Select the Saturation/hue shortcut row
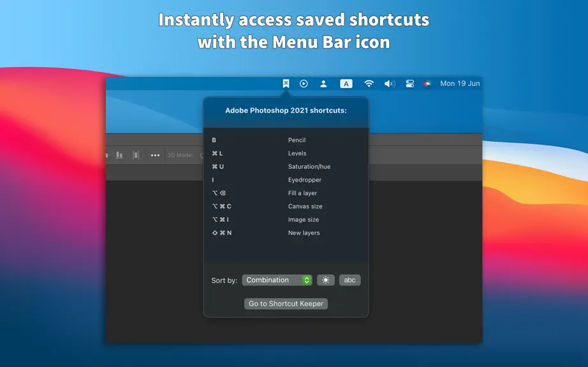The height and width of the screenshot is (367, 588). point(286,167)
